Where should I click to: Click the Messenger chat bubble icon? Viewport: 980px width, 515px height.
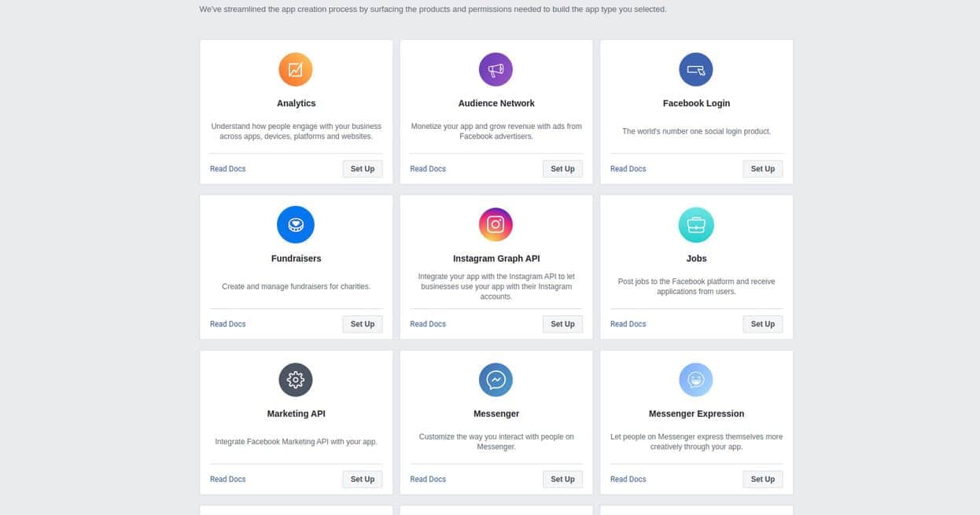pyautogui.click(x=496, y=380)
